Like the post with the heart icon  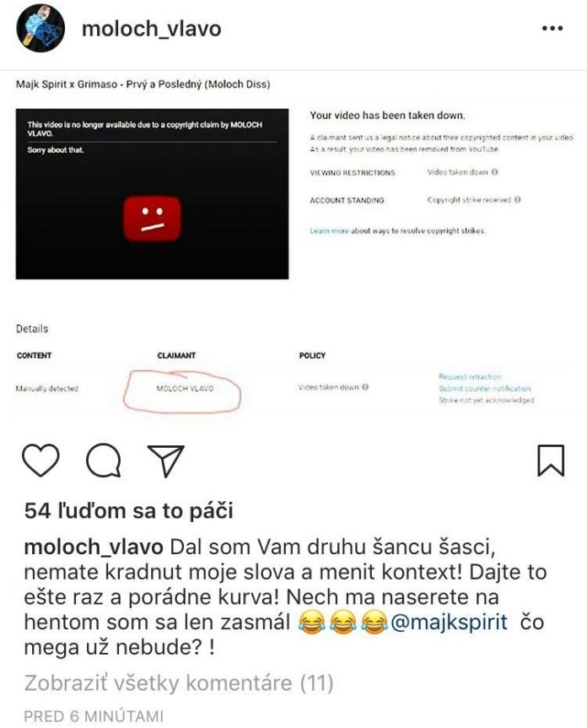(x=40, y=460)
